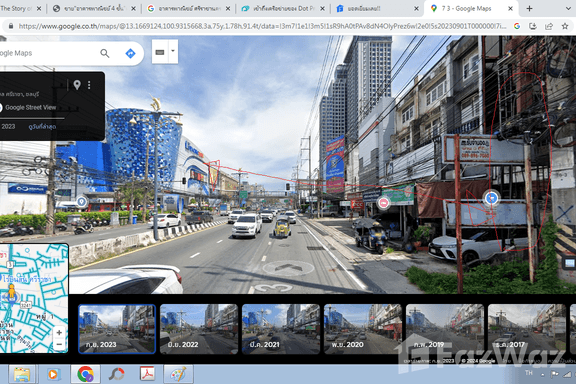Click the navigation arrow on the road
Image resolution: width=576 pixels, height=384 pixels.
289,268
